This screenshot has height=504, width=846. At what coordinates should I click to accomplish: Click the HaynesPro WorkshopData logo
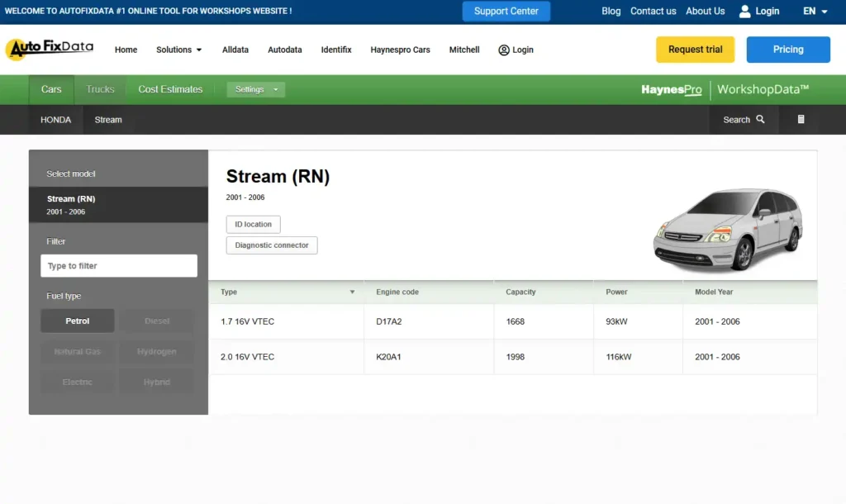click(x=725, y=89)
